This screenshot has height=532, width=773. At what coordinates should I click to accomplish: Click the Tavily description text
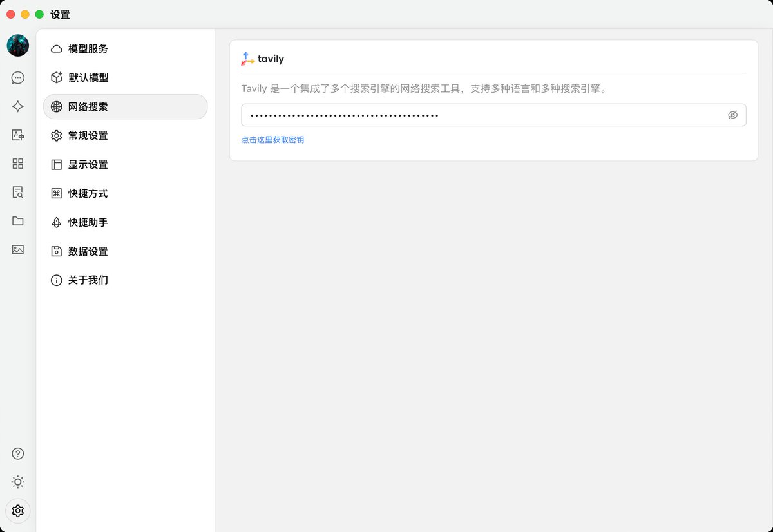425,89
